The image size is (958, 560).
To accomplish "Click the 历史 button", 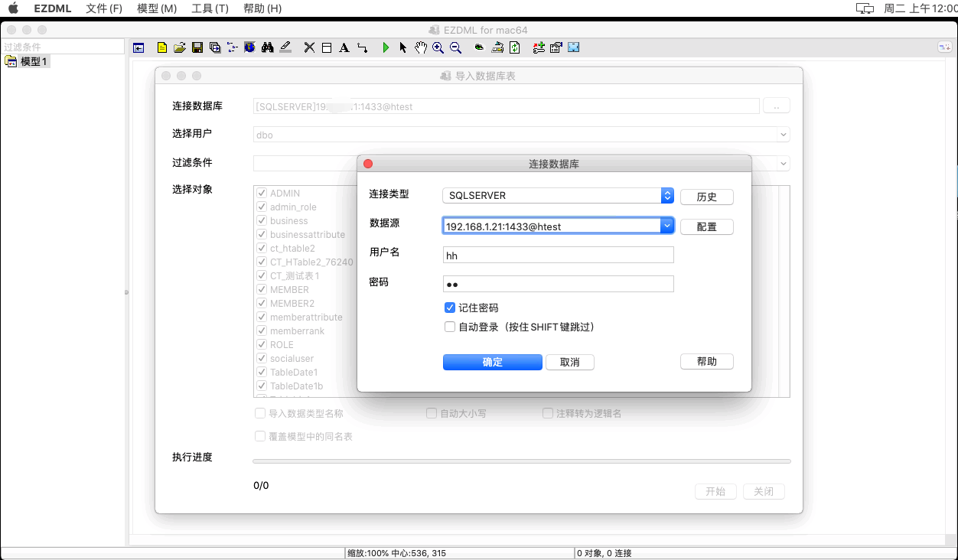I will (707, 197).
